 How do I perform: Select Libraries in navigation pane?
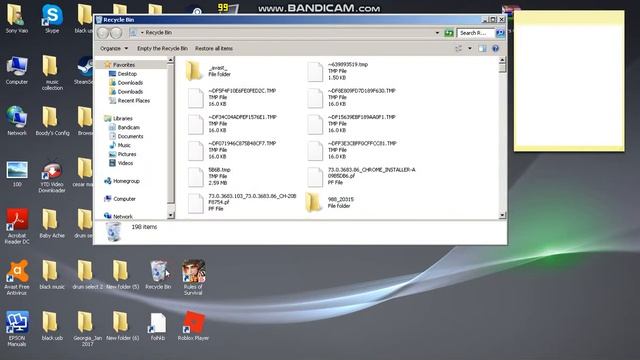click(x=122, y=118)
